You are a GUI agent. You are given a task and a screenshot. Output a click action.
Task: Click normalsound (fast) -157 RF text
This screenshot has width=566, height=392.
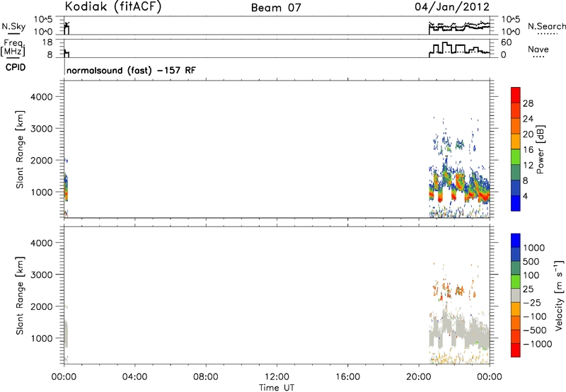131,70
